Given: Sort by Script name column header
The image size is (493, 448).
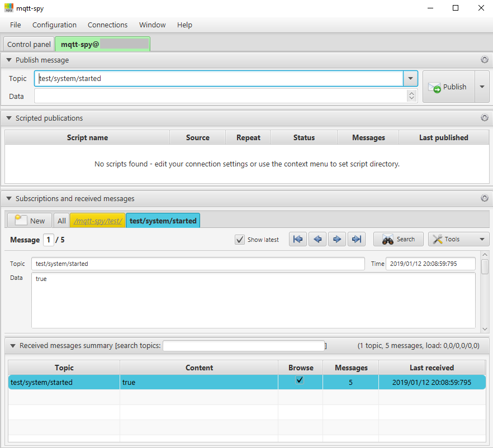Looking at the screenshot, I should coord(87,137).
